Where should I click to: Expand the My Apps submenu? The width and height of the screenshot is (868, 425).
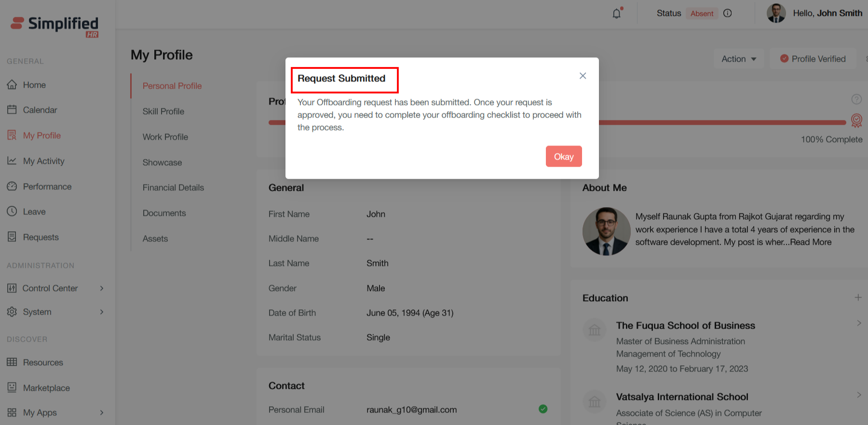(x=102, y=412)
